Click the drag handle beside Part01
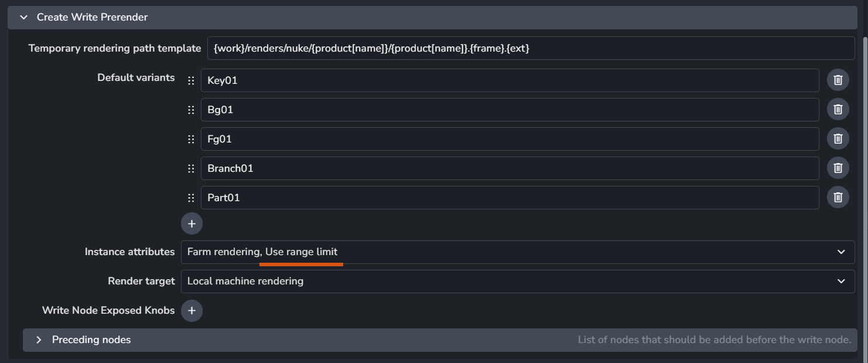 (191, 198)
